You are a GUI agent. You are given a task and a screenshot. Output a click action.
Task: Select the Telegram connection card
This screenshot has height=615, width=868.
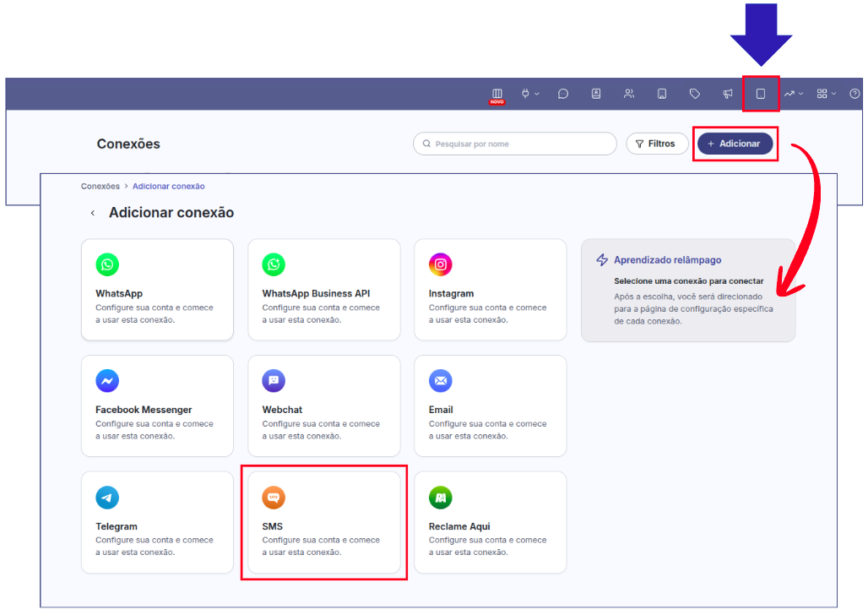pos(157,522)
